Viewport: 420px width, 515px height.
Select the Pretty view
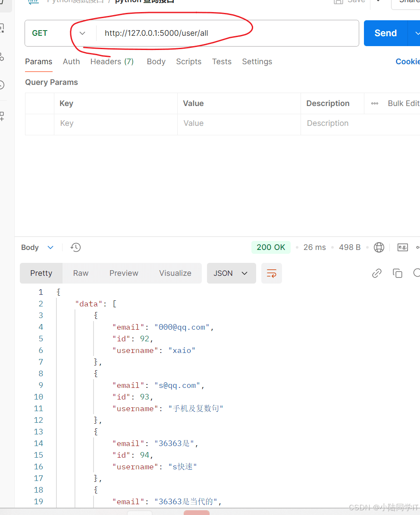pos(41,273)
